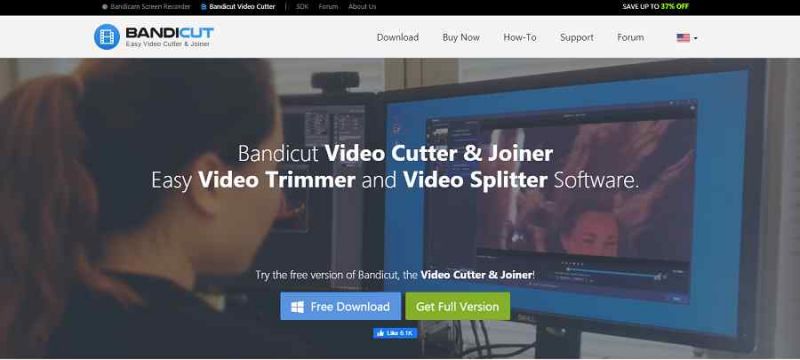Click the Get Full Version button
The width and height of the screenshot is (800, 360).
pyautogui.click(x=458, y=306)
